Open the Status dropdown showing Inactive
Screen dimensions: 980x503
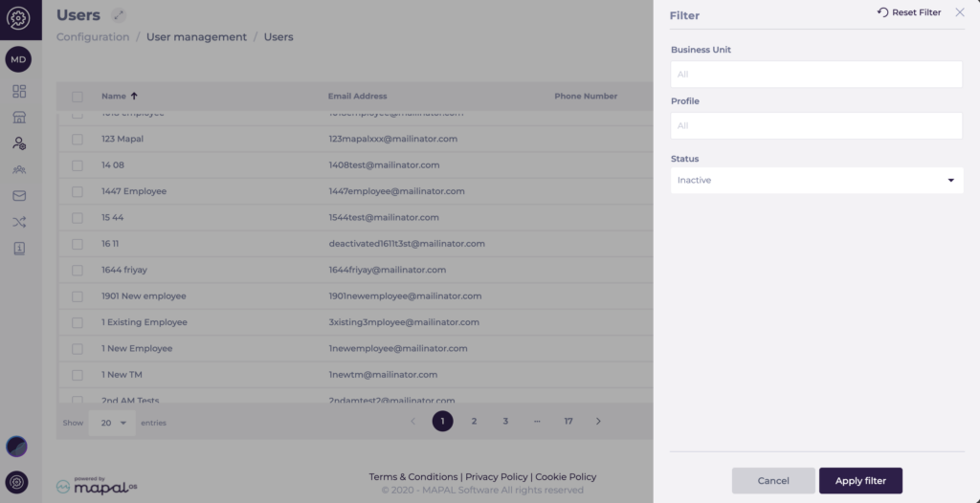pyautogui.click(x=816, y=180)
